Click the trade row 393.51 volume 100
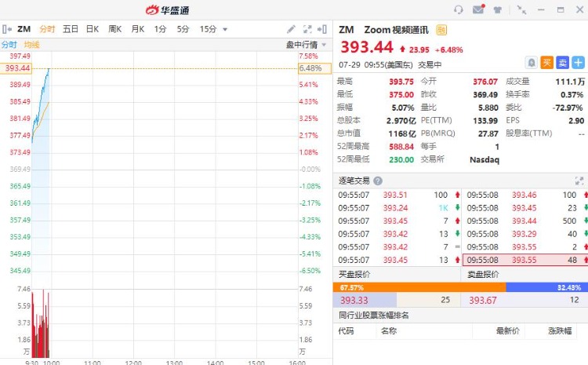 (398, 195)
